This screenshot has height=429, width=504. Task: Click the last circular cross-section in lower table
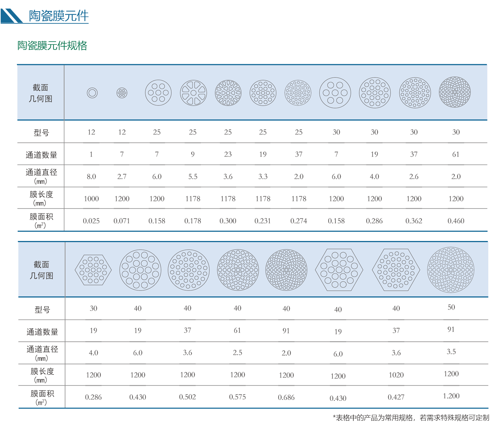point(451,270)
